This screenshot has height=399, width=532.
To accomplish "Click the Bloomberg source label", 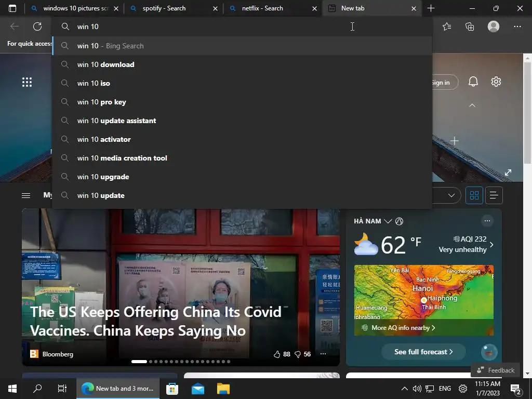I will (58, 354).
